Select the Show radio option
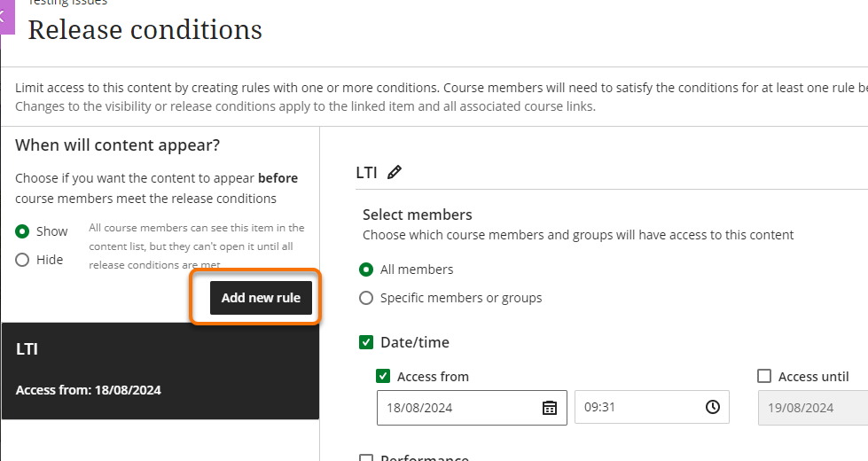The image size is (868, 461). coord(23,231)
